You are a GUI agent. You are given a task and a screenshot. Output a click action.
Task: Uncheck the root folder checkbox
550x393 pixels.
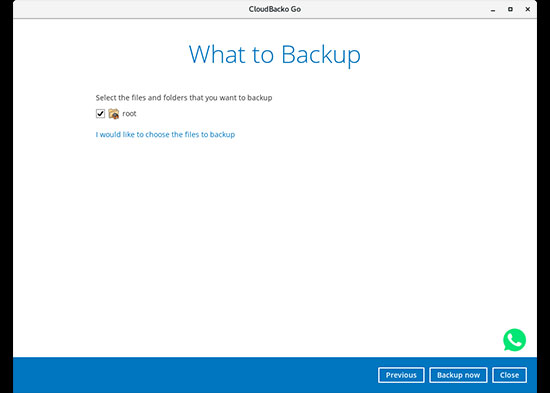coord(100,114)
